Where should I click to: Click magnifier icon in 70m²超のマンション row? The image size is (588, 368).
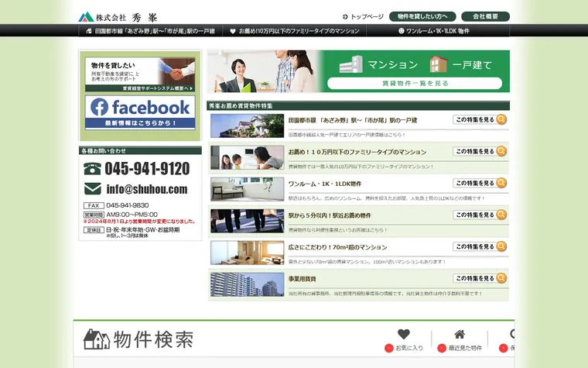point(501,246)
